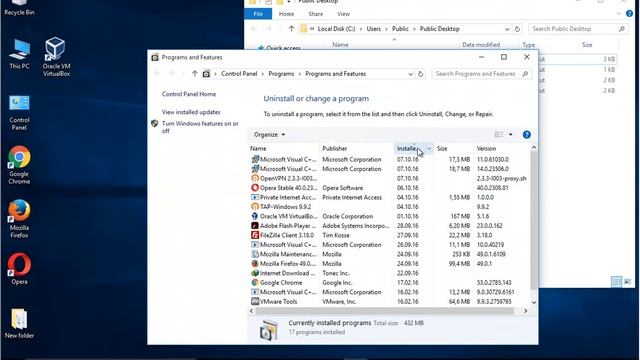Viewport: 640px width, 360px height.
Task: Select the FileZilla Client 3.18.0 entry
Action: [x=388, y=235]
